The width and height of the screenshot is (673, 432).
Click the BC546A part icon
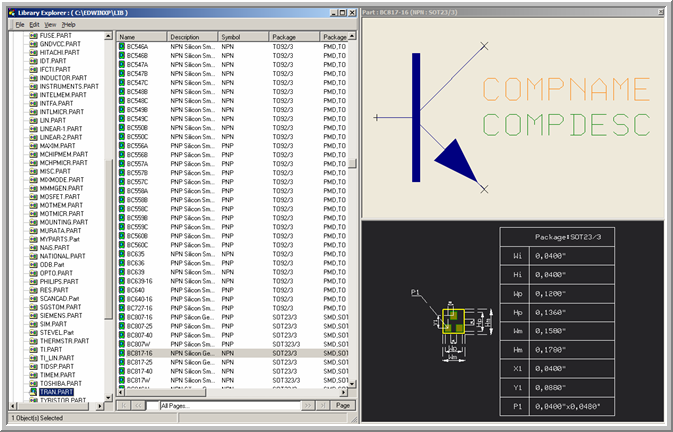click(122, 46)
